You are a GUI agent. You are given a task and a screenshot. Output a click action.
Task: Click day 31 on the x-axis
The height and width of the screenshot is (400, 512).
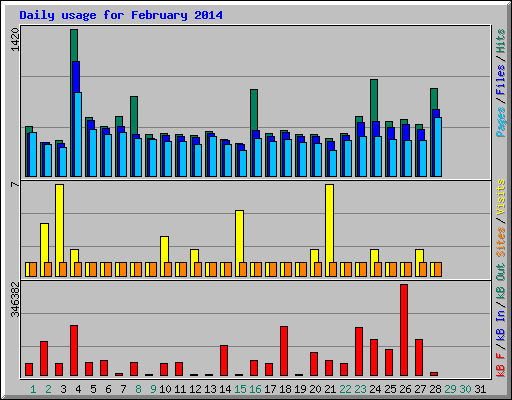click(x=480, y=389)
